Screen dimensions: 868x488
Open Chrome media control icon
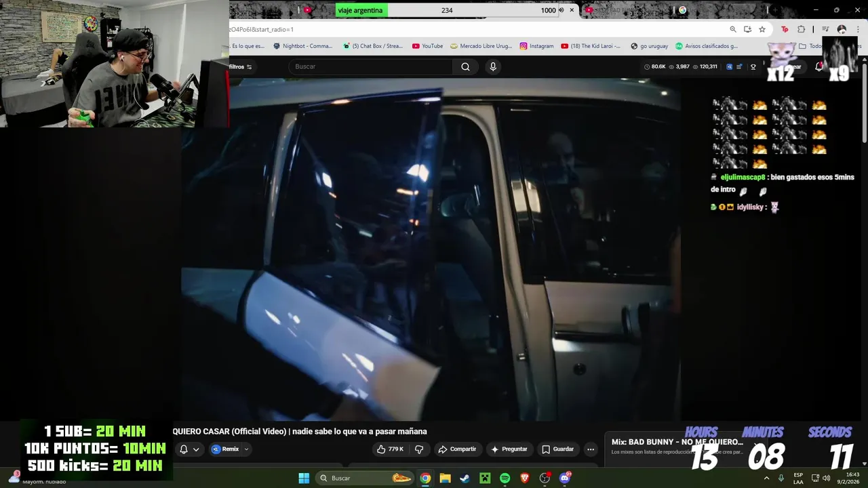[825, 29]
